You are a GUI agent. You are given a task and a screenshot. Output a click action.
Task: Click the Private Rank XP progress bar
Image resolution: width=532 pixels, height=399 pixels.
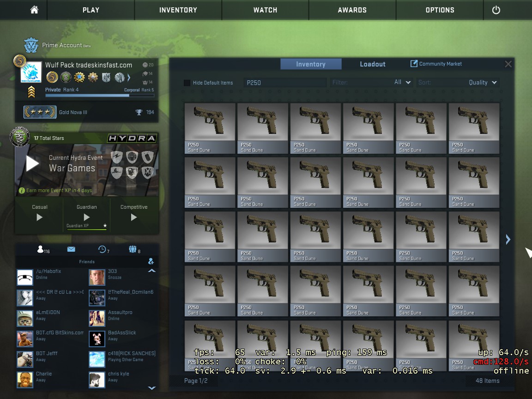point(100,96)
